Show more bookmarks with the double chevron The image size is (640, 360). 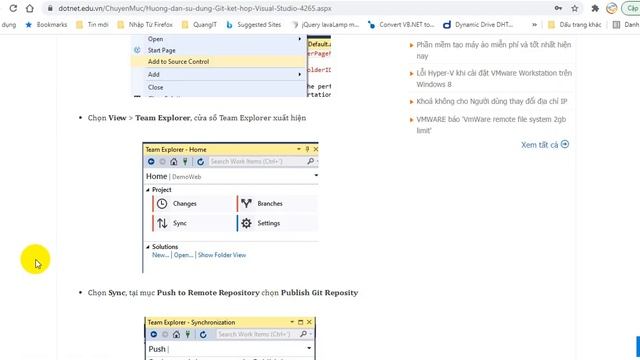tap(534, 24)
